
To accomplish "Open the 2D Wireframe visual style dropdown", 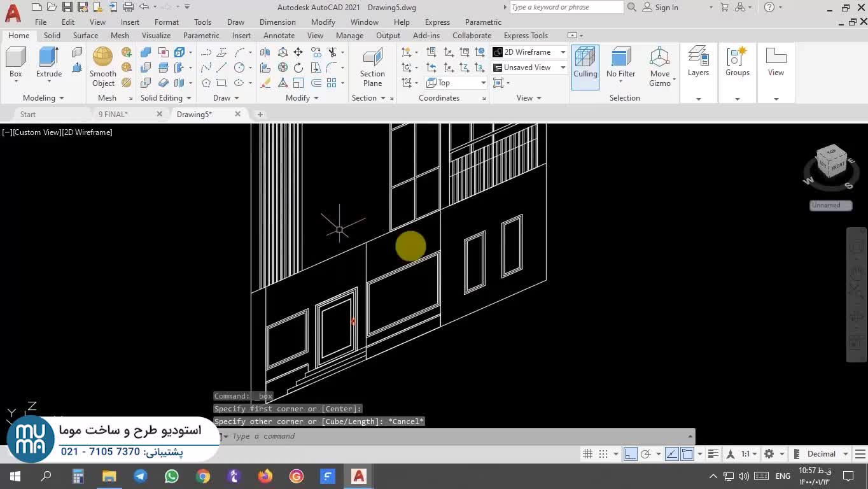I will point(563,52).
